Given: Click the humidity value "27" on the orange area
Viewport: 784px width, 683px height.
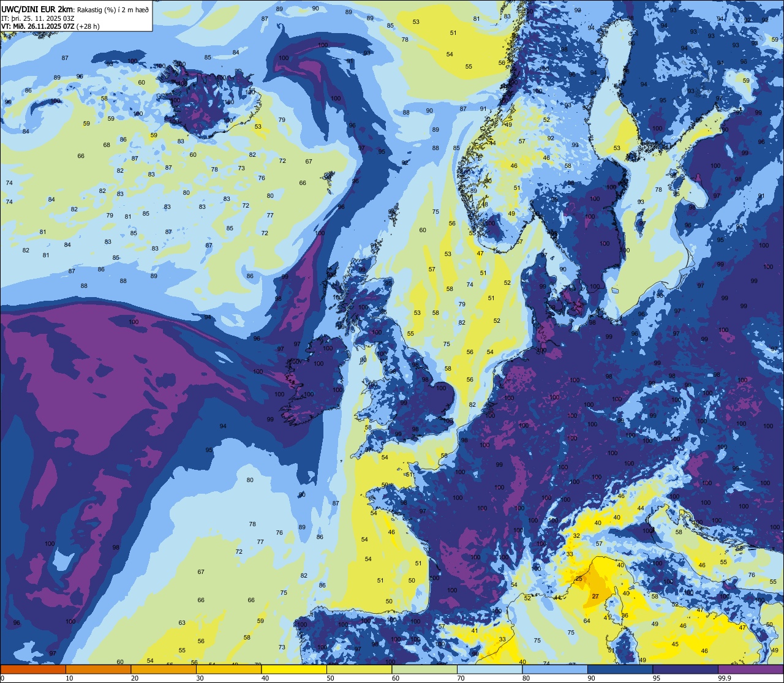Looking at the screenshot, I should coord(595,596).
